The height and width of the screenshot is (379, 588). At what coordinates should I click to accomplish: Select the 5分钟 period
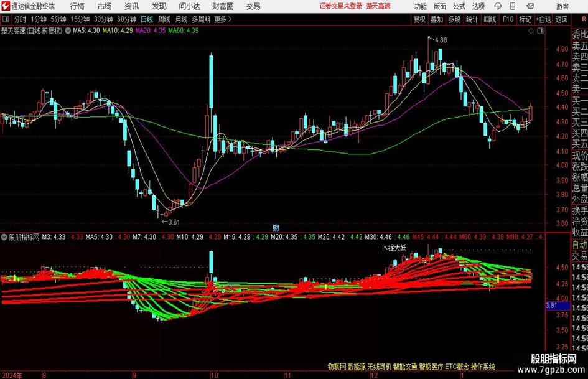click(x=58, y=19)
